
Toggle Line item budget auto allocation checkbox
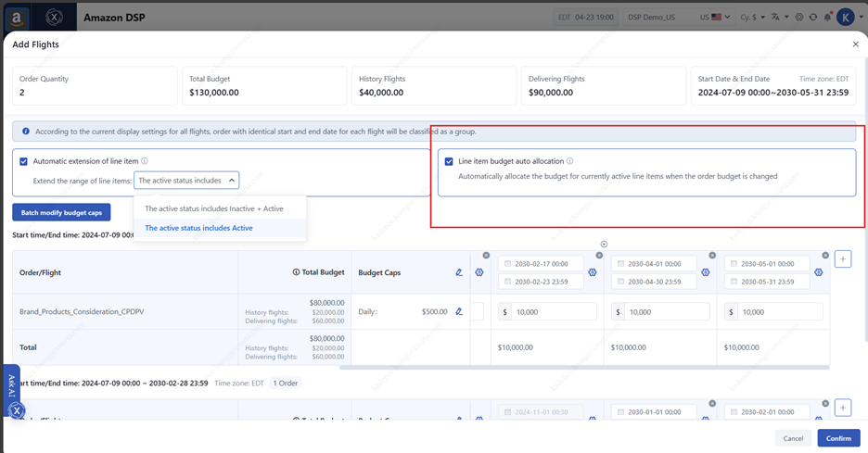[449, 161]
